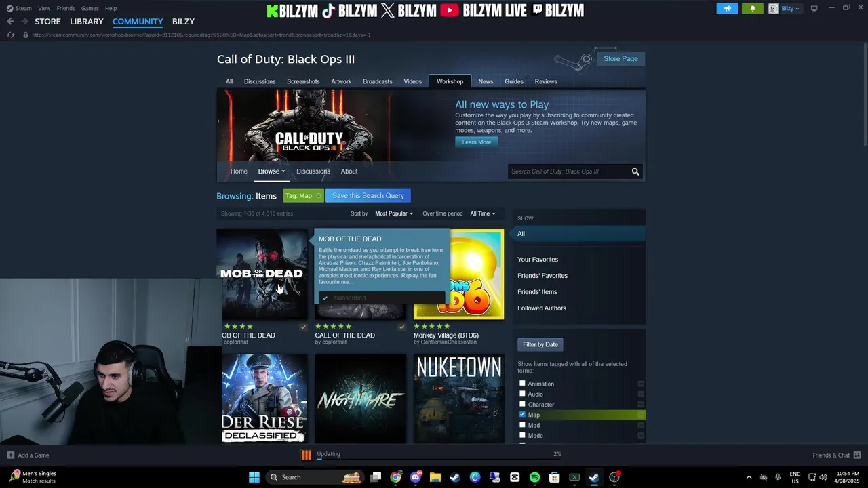868x488 pixels.
Task: Reload the page with refresh icon
Action: [x=11, y=35]
